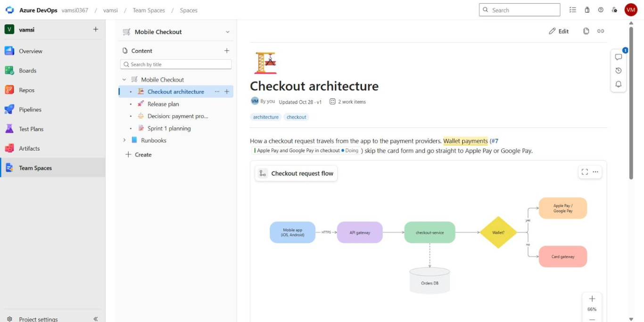Click the highlighted Wallet payments text
Image resolution: width=644 pixels, height=322 pixels.
[465, 141]
